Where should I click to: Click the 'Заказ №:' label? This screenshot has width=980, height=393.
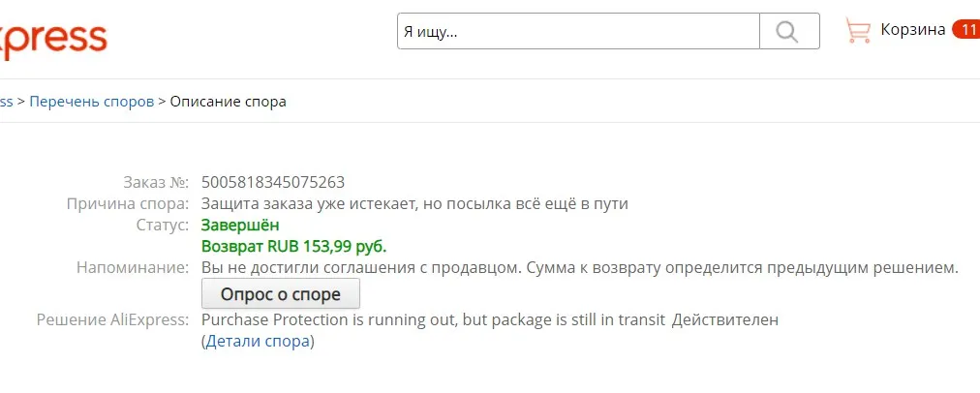156,182
